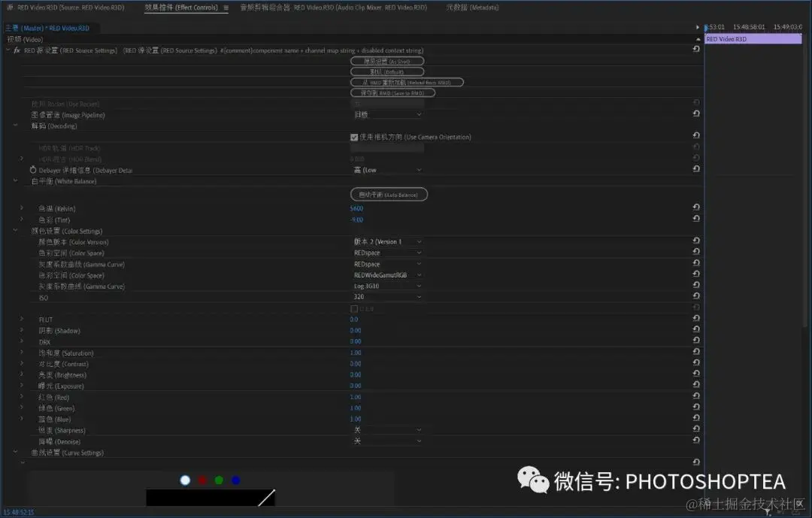Reset the FLUT value

696,318
